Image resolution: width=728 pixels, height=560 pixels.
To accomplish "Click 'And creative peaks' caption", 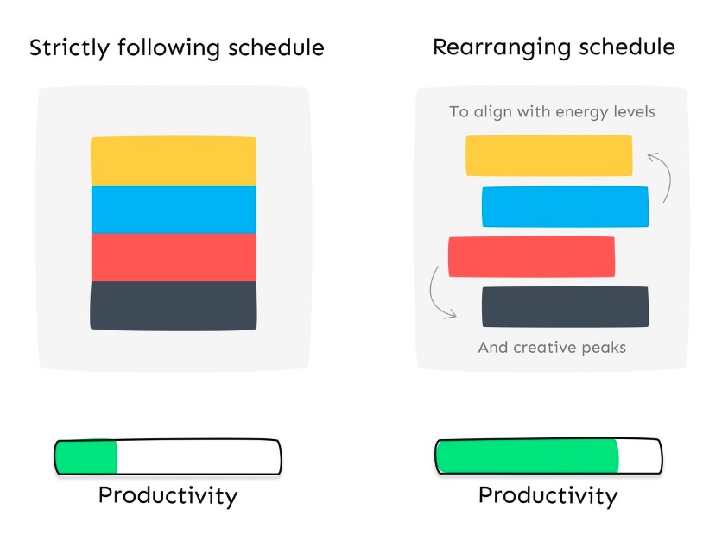I will coord(552,348).
